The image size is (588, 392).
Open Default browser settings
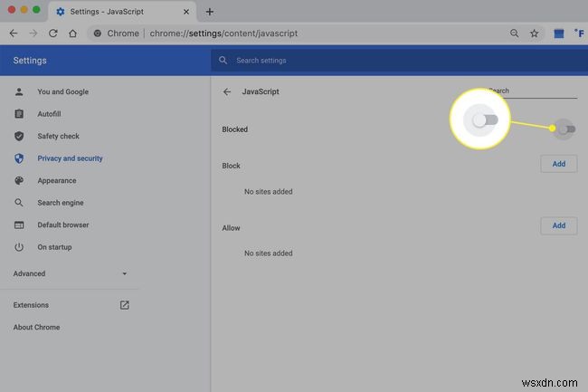pyautogui.click(x=63, y=225)
